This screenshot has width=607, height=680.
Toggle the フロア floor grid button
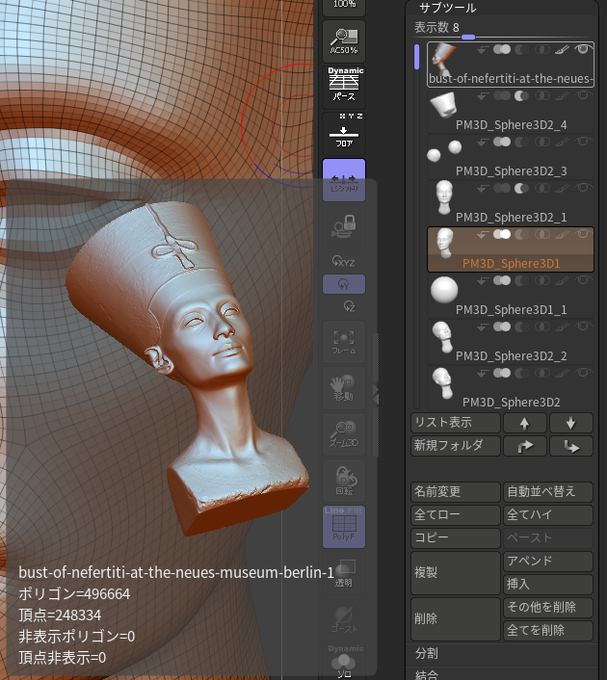tap(344, 134)
